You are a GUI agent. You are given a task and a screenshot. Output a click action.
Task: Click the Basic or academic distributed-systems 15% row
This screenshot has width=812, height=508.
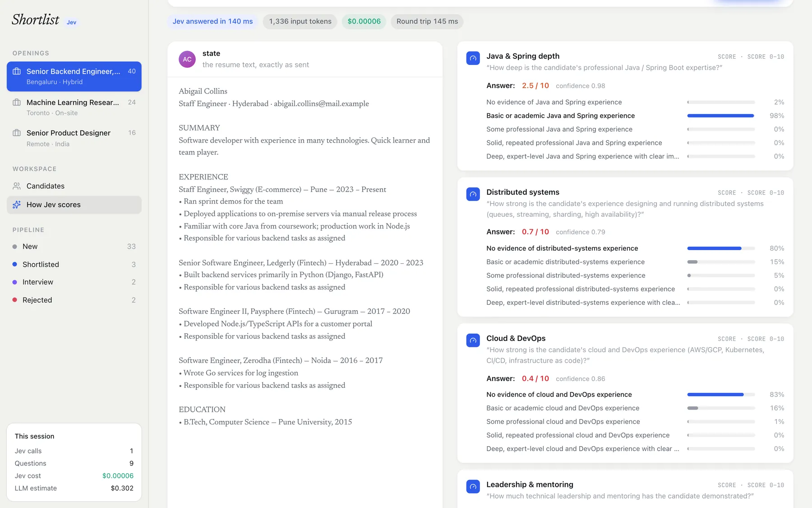pos(635,262)
